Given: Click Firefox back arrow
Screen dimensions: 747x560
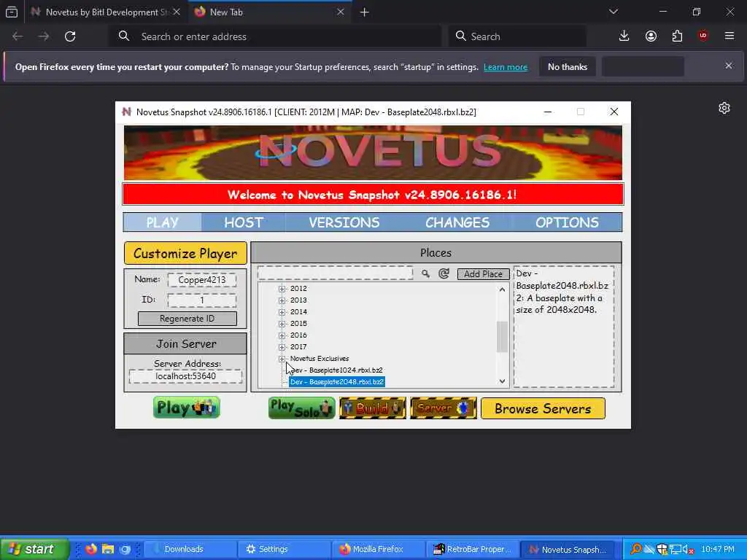Looking at the screenshot, I should [x=18, y=36].
